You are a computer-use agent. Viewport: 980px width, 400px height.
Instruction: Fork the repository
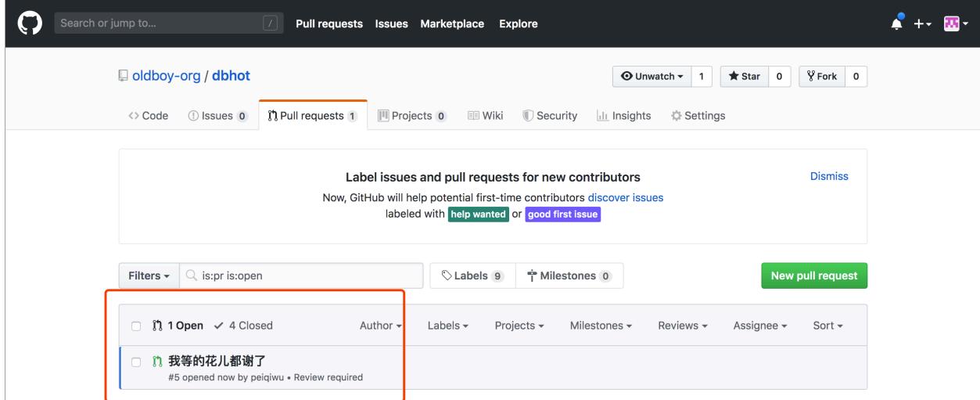(822, 77)
